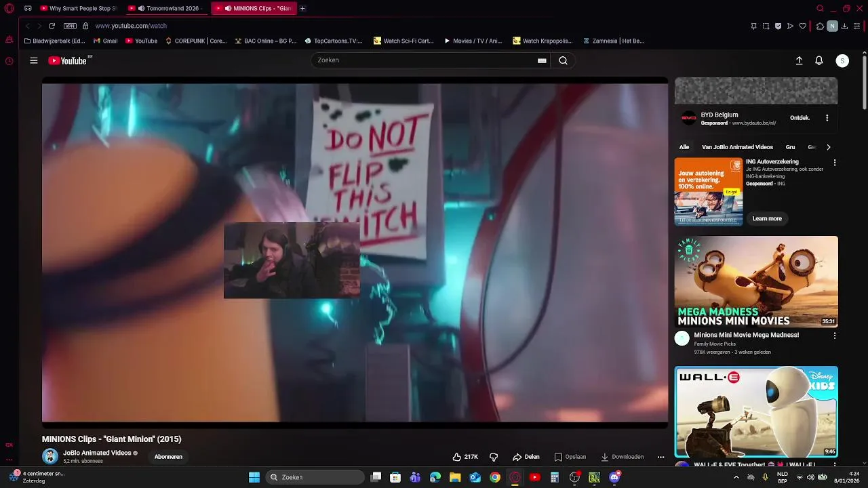Open the YouTube guide hamburger menu
This screenshot has height=488, width=868.
point(33,60)
